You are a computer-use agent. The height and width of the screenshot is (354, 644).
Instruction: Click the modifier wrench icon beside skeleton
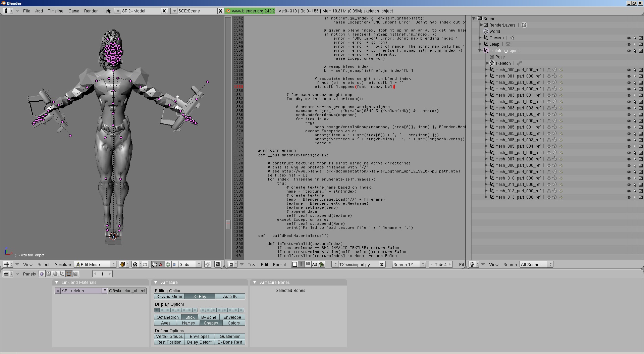click(519, 63)
